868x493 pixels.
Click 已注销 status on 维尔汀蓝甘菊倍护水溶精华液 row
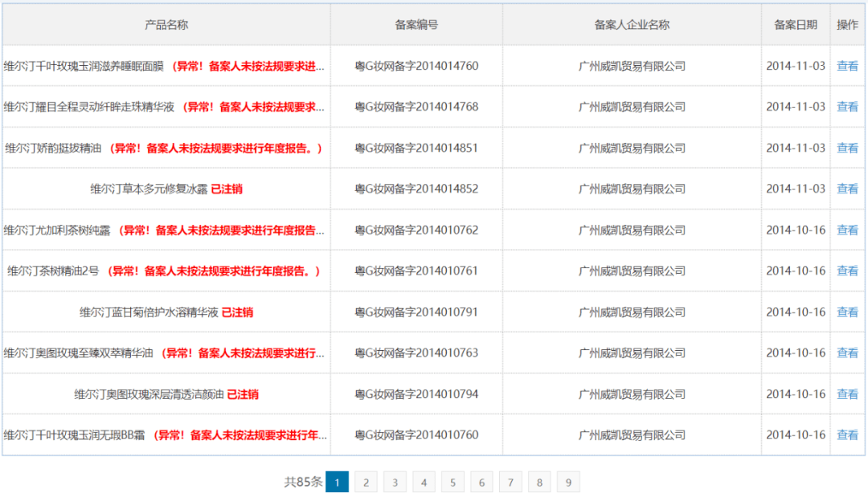click(237, 312)
